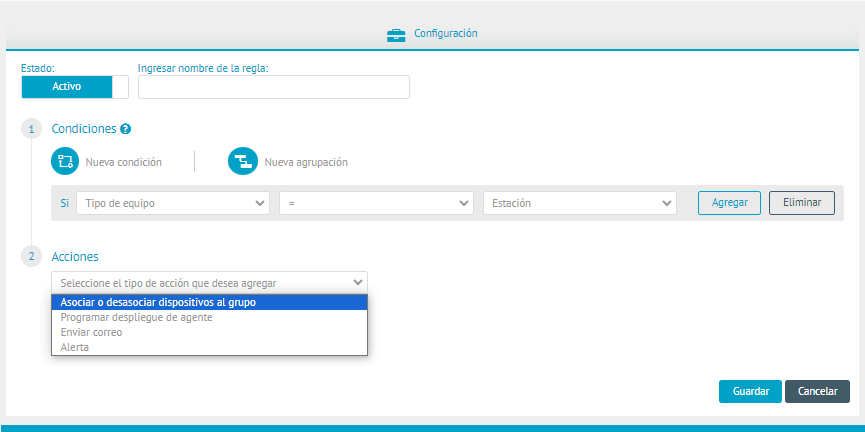
Task: Toggle the Activo state switch
Action: click(x=75, y=87)
